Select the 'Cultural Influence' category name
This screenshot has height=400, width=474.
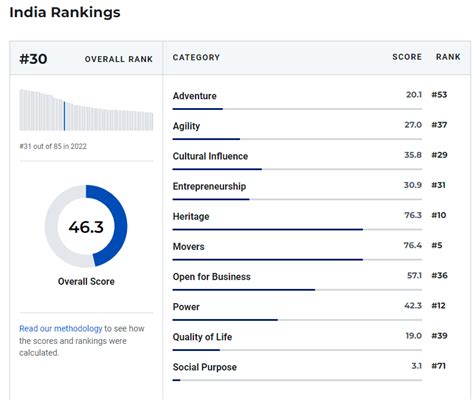[x=210, y=156]
